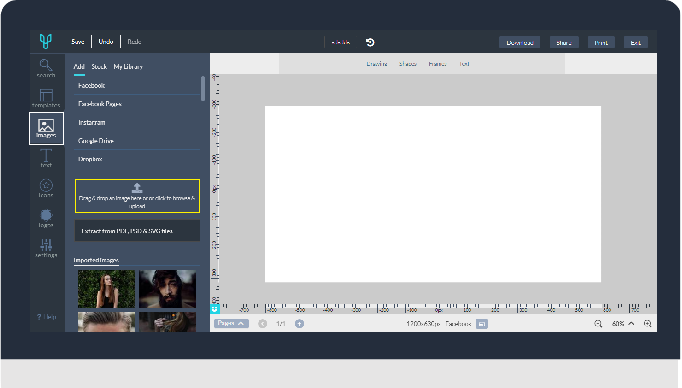
Task: Choose Facebook as image source
Action: [x=137, y=86]
